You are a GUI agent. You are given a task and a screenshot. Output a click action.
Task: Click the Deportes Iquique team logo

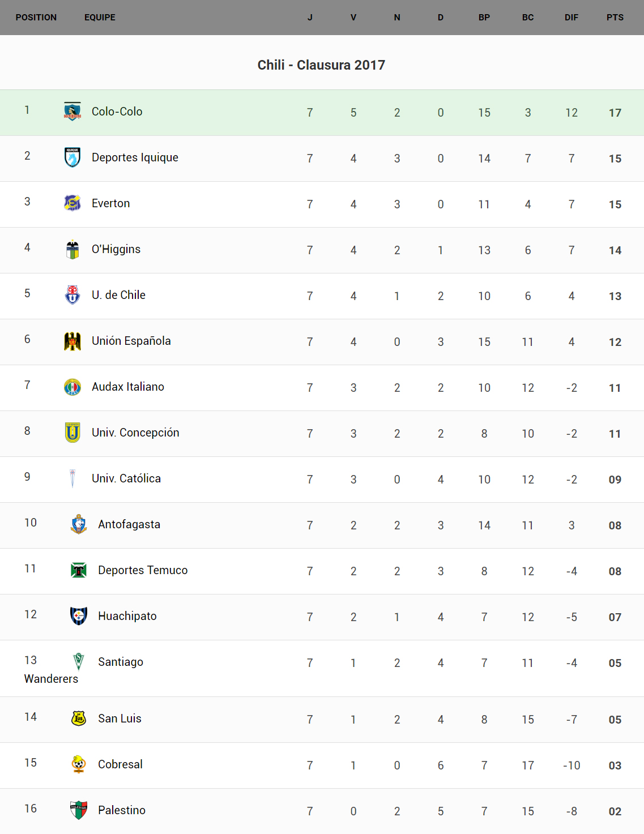click(72, 157)
